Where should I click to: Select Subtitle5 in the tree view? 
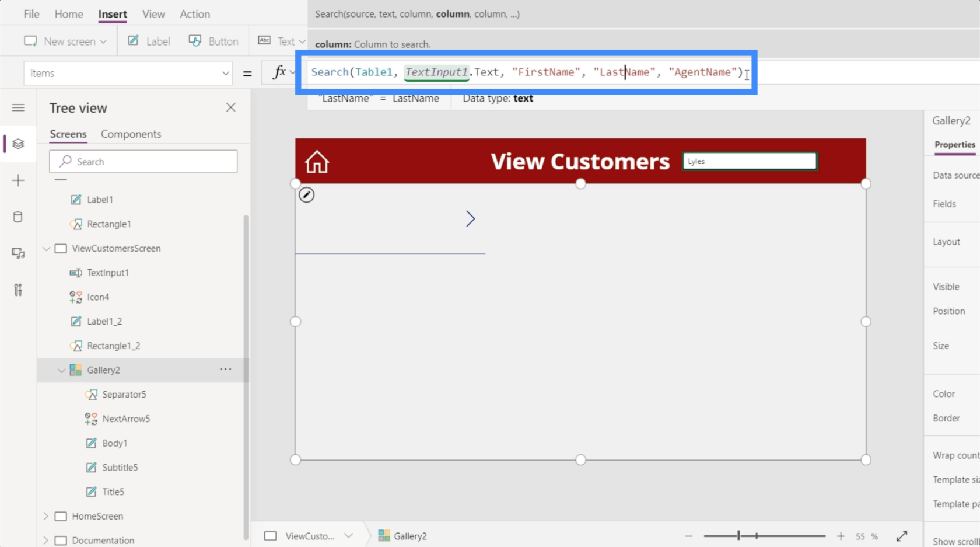[120, 468]
